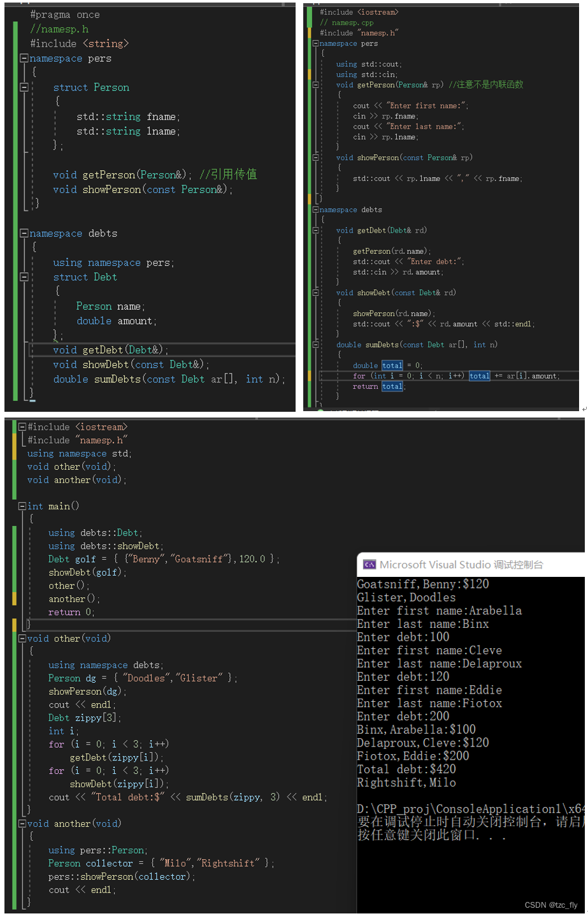Collapse the #include block in the main file

[x=22, y=427]
